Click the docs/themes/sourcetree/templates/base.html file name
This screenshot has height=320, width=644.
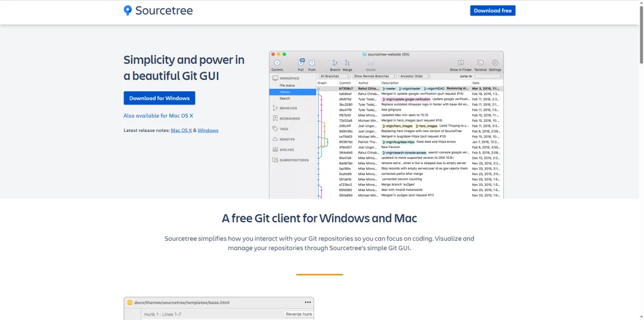[x=181, y=302]
